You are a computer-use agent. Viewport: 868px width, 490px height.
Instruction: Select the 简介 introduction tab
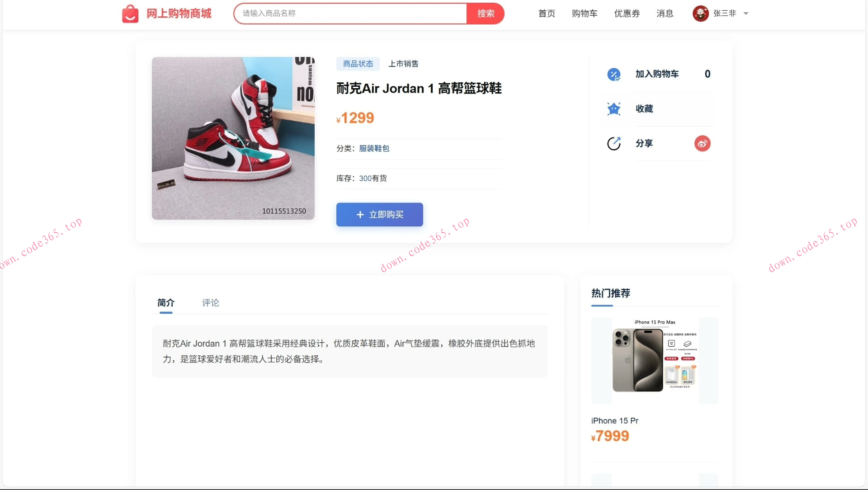[x=165, y=303]
